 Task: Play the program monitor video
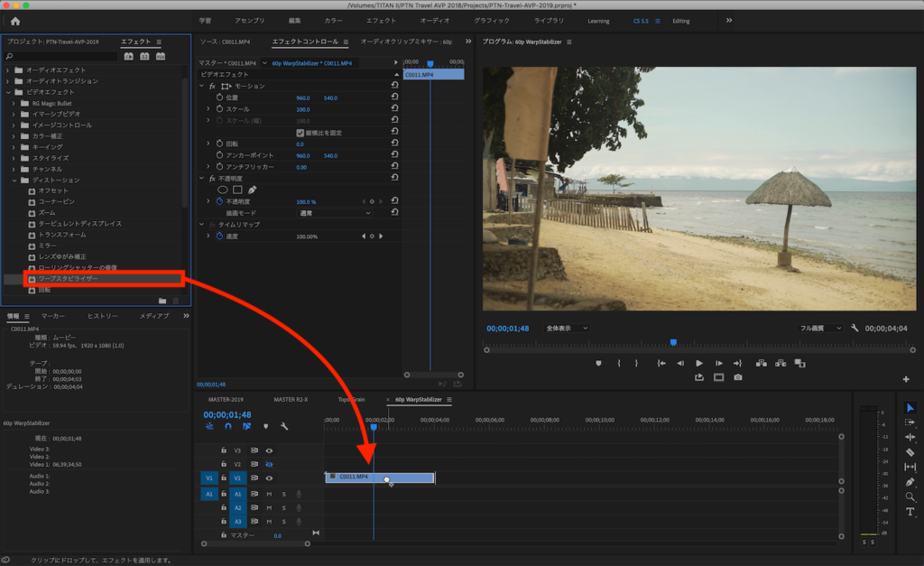tap(698, 363)
